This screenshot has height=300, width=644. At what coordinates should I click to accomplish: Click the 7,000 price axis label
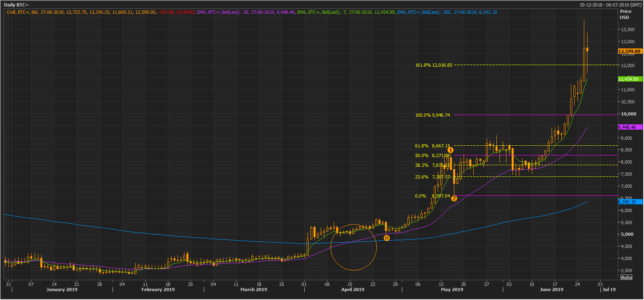pos(627,186)
